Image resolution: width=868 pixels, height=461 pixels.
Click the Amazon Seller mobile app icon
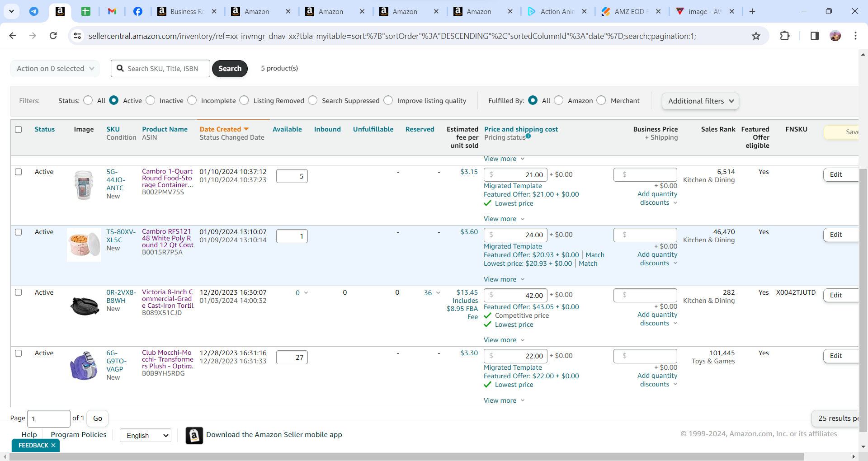(x=194, y=435)
